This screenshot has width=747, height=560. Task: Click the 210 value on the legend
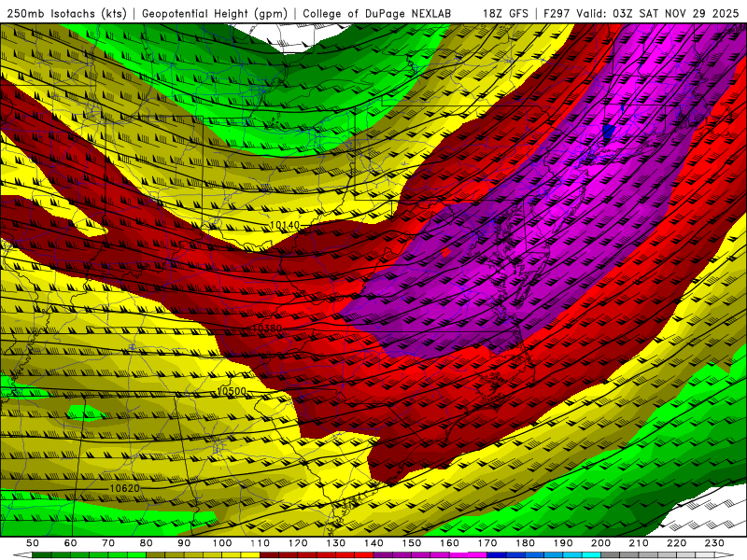pyautogui.click(x=639, y=543)
